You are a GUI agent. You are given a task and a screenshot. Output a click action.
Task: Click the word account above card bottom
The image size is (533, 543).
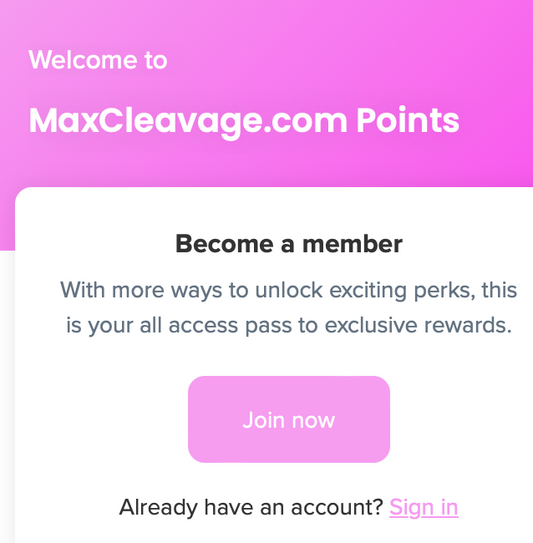337,508
